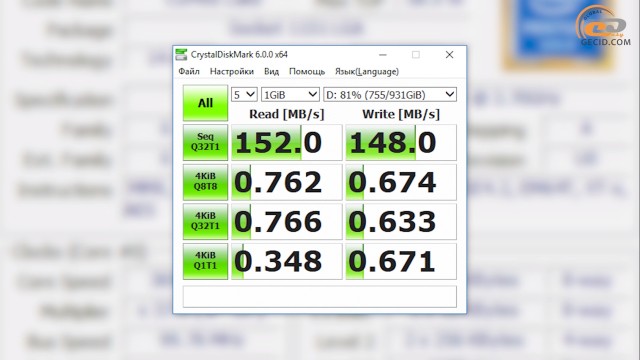Open the Вид menu
Screen dimensions: 640x360
click(x=271, y=71)
